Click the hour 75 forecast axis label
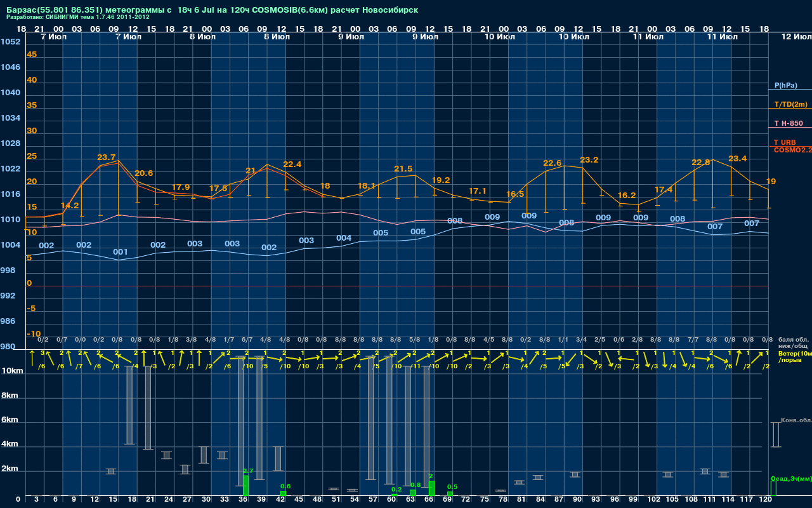The image size is (812, 508). tap(485, 500)
